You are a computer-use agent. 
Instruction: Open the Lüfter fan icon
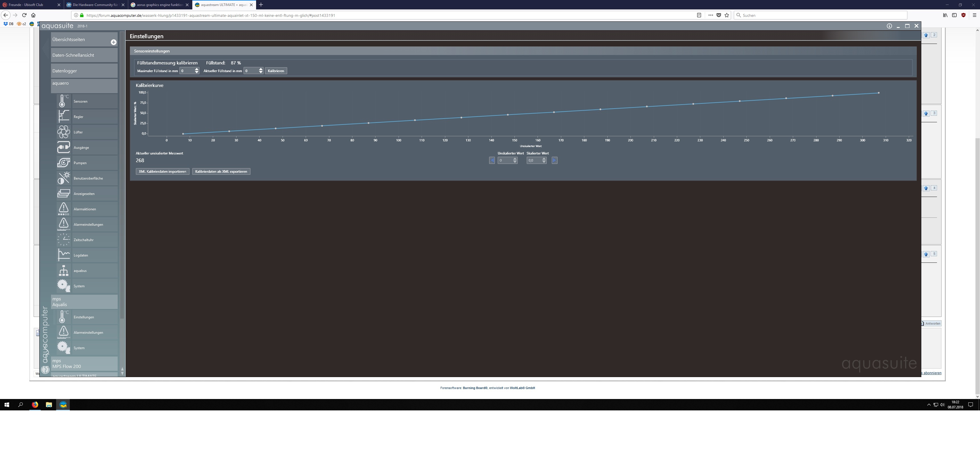coord(63,132)
